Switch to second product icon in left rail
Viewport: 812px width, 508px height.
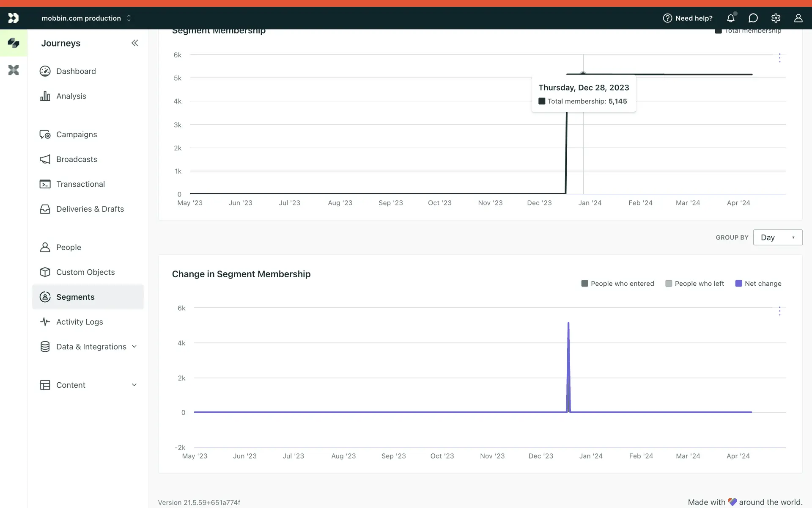[x=14, y=70]
